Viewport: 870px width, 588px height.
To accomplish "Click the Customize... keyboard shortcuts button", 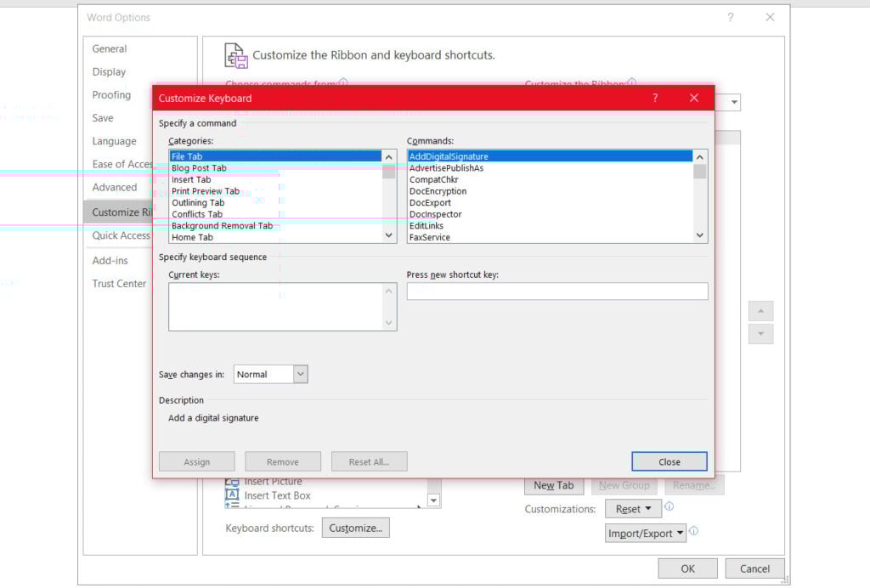I will [356, 528].
